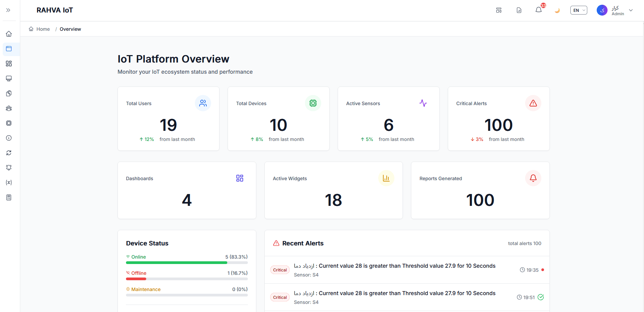The width and height of the screenshot is (644, 312).
Task: Open the EN language dropdown
Action: (578, 10)
